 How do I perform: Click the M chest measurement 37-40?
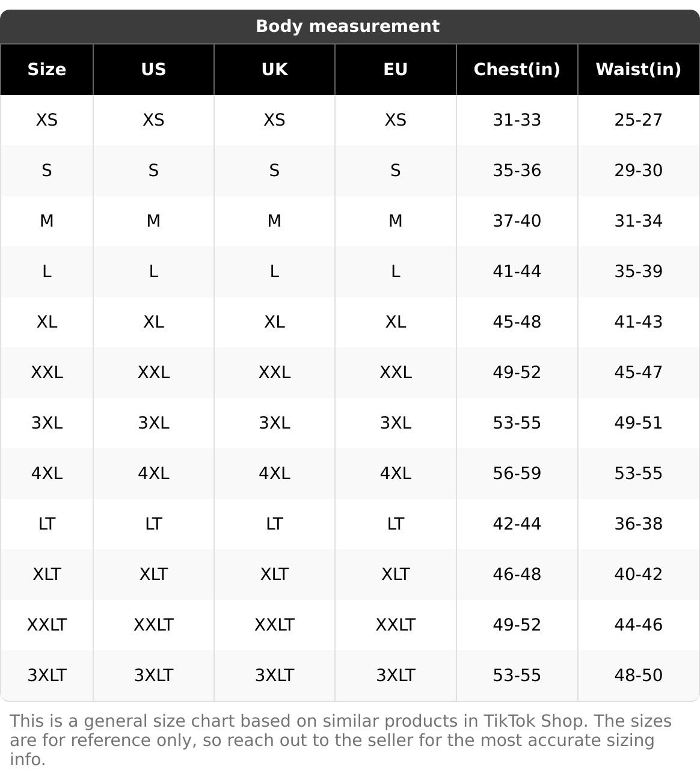tap(517, 221)
